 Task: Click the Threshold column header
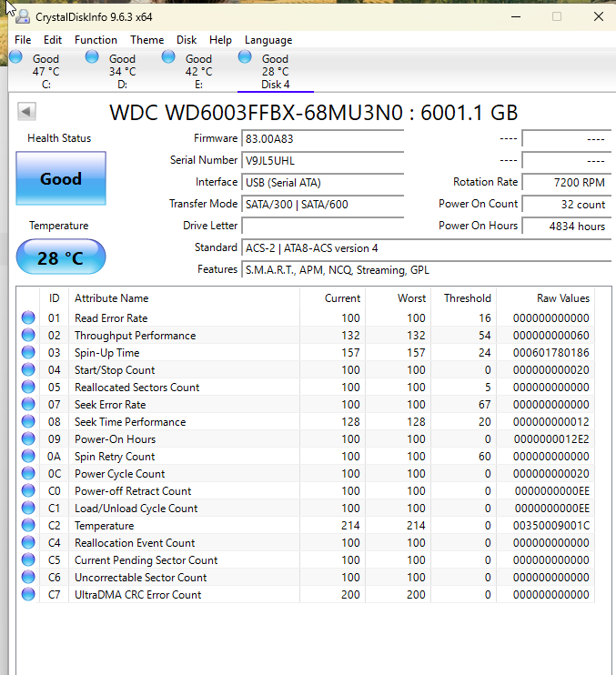[464, 298]
